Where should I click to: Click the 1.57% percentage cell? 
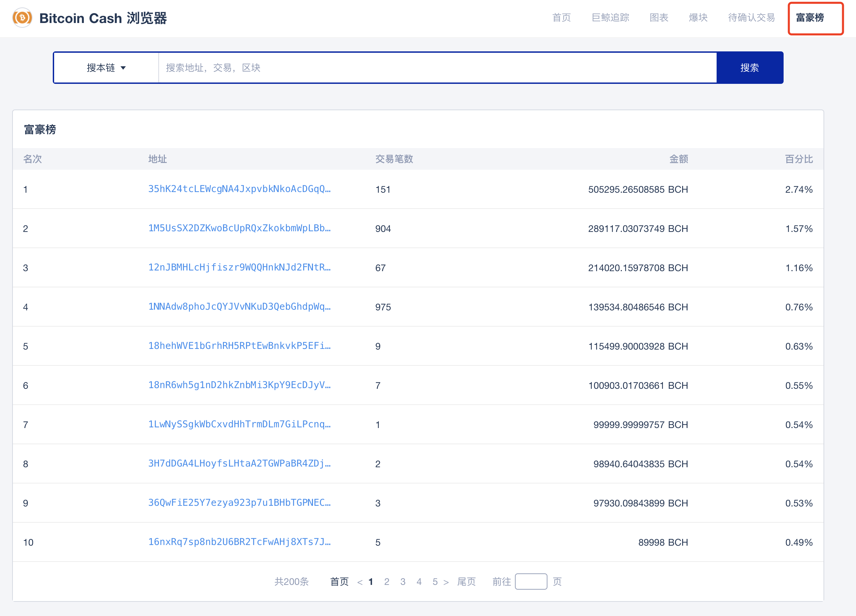[x=799, y=229]
